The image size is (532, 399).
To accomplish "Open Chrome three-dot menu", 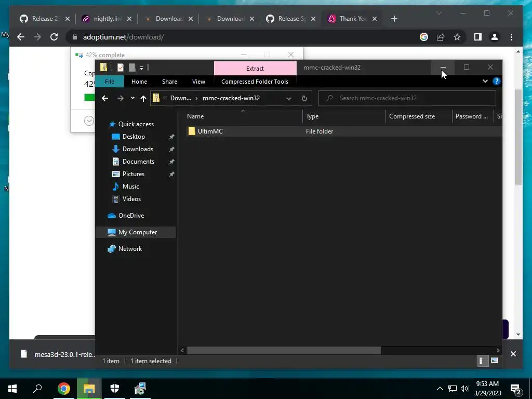I will pos(511,37).
